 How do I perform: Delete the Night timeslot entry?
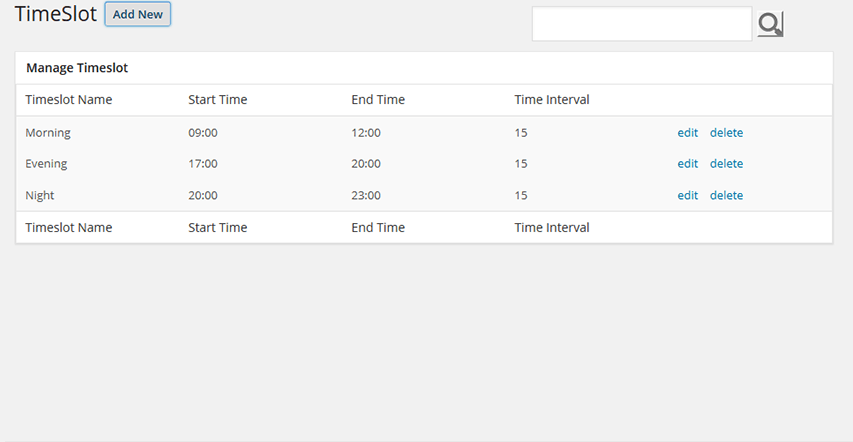[726, 195]
